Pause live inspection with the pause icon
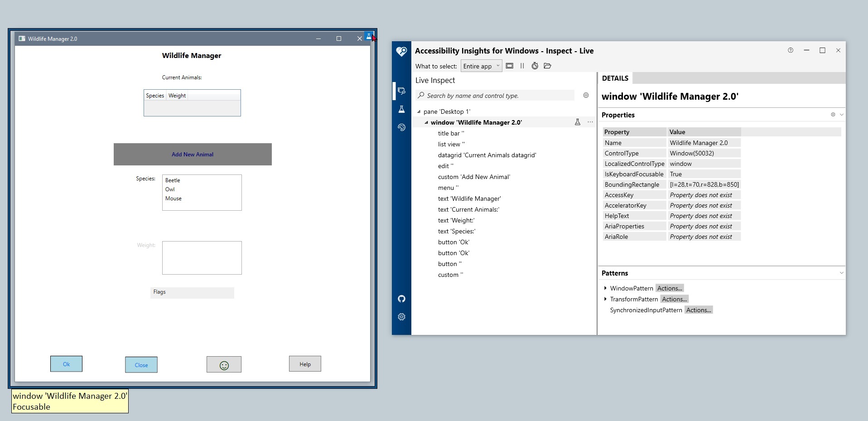 point(522,66)
